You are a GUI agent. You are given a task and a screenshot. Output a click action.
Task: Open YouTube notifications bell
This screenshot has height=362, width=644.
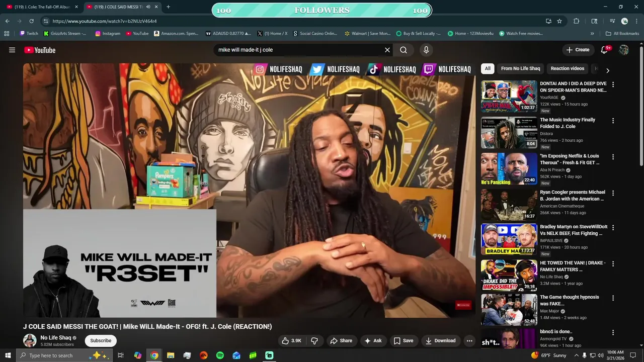605,50
